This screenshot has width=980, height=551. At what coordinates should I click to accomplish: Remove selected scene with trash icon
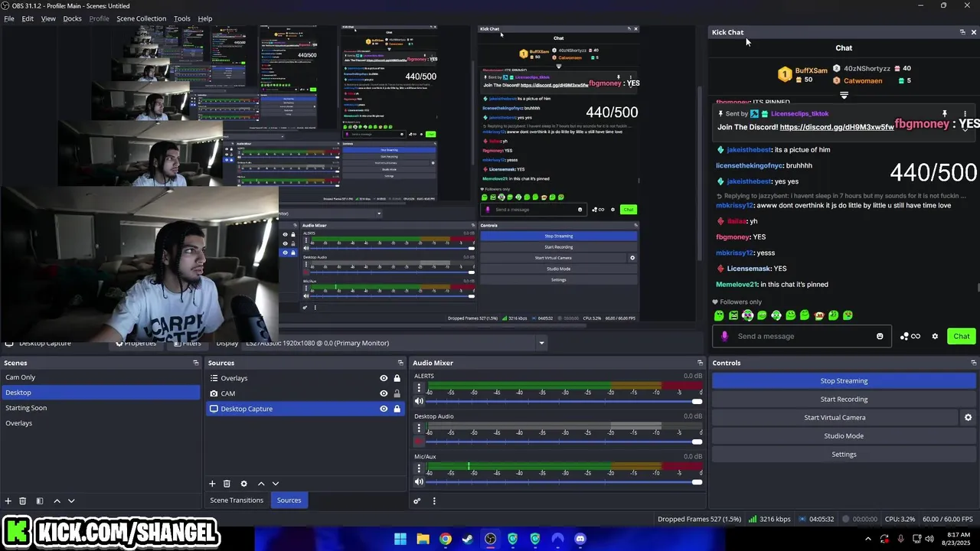(23, 500)
